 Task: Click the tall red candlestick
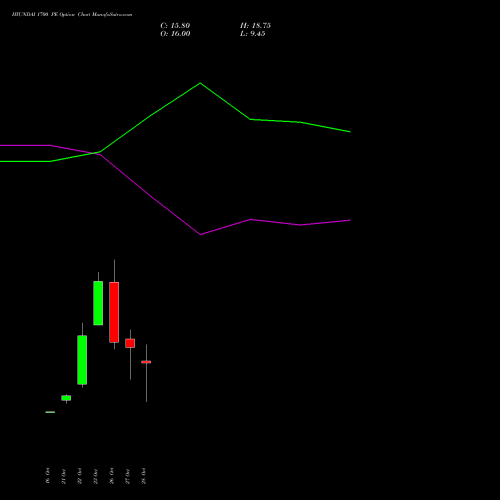(x=114, y=312)
